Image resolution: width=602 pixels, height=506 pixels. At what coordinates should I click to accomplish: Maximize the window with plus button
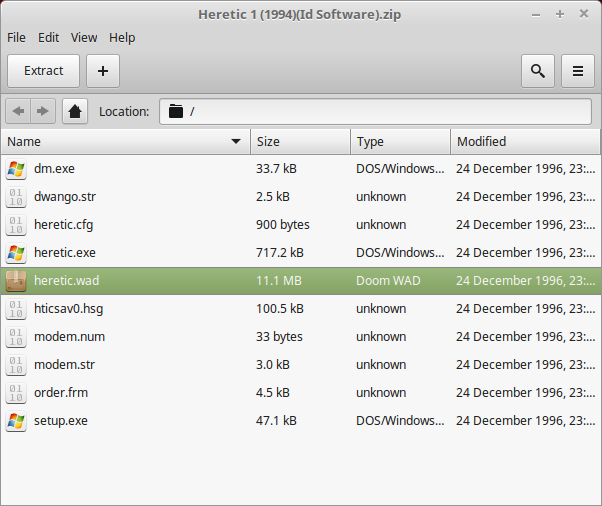point(560,15)
